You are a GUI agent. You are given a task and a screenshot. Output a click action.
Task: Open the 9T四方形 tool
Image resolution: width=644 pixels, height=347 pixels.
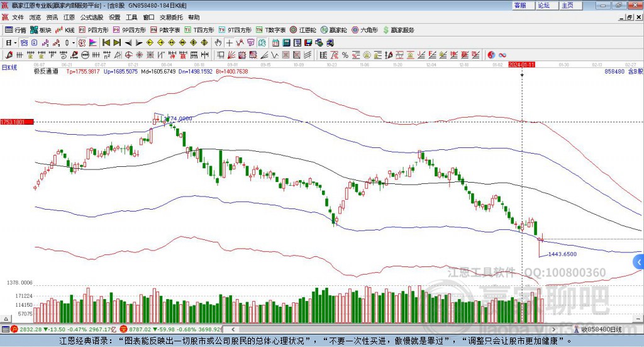coord(235,30)
